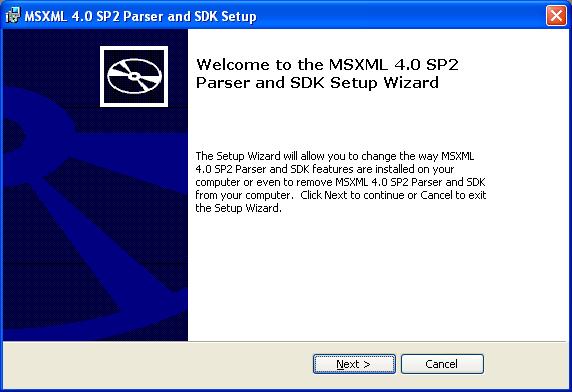Image resolution: width=572 pixels, height=392 pixels.
Task: Click the white frame around the disc icon
Action: [x=134, y=48]
